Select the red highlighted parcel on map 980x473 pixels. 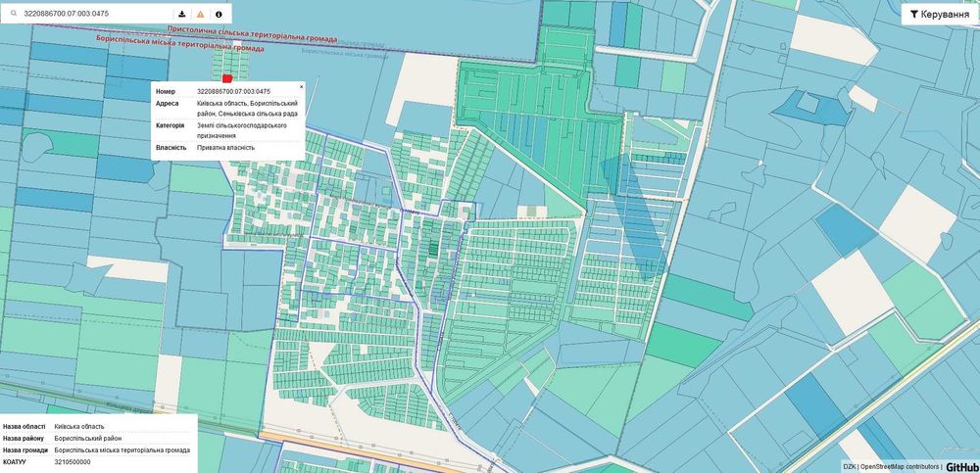point(227,78)
